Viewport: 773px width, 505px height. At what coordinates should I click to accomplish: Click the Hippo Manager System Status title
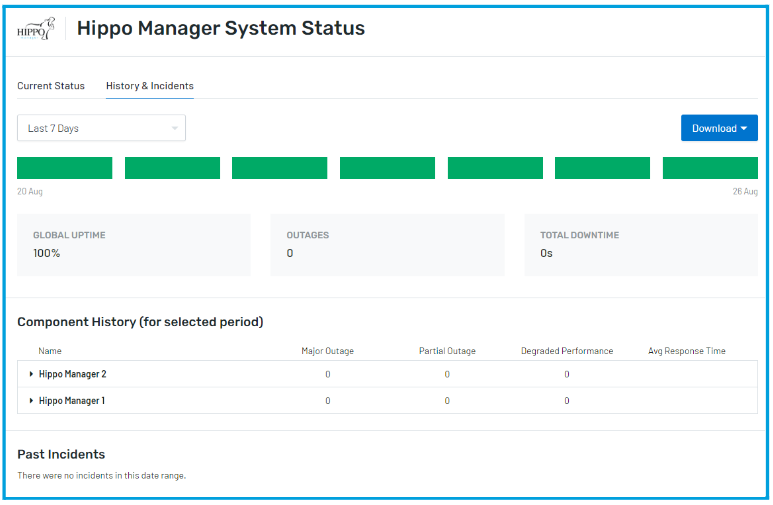coord(221,28)
